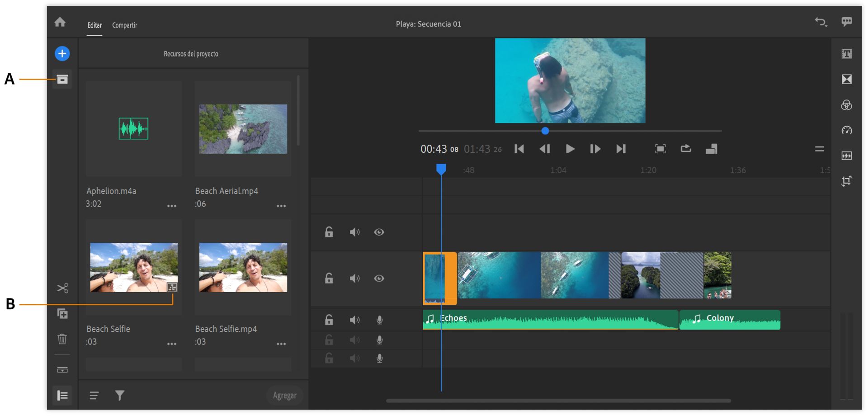Switch to the Compartir tab
The width and height of the screenshot is (868, 416).
124,25
